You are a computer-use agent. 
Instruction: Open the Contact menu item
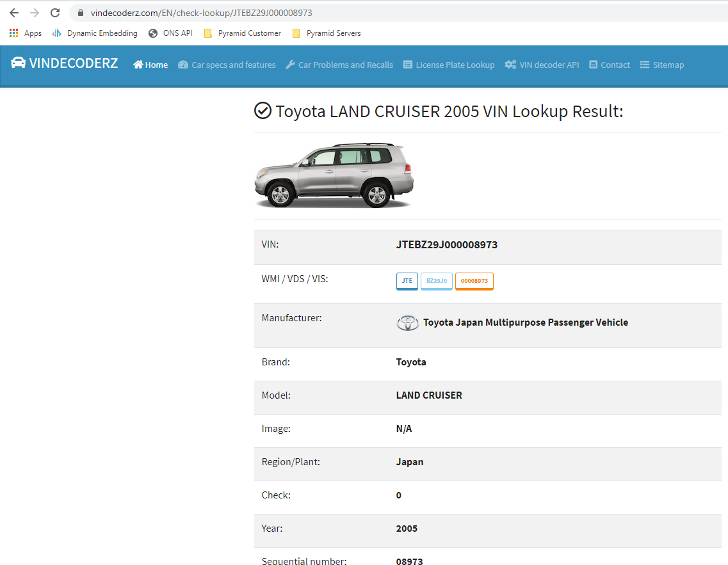[610, 65]
